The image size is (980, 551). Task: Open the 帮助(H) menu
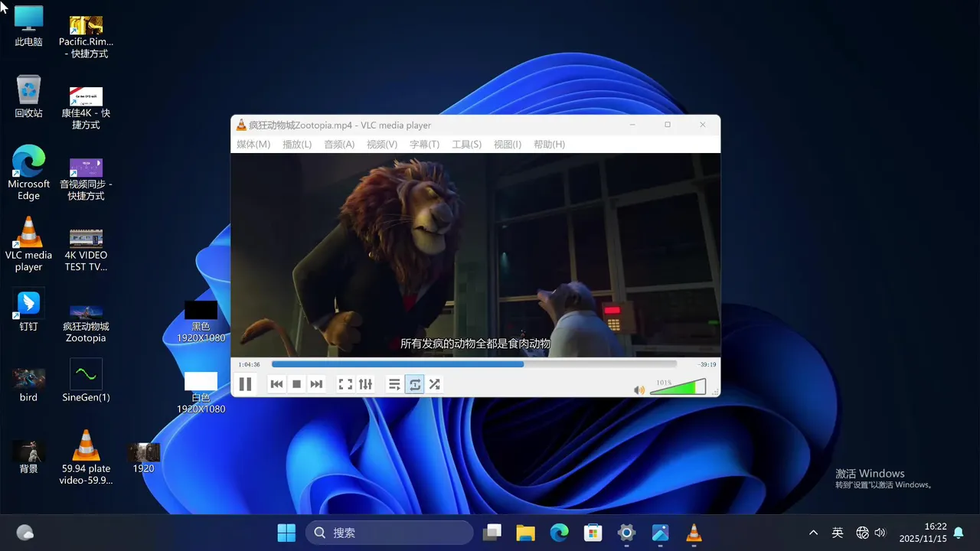coord(549,145)
